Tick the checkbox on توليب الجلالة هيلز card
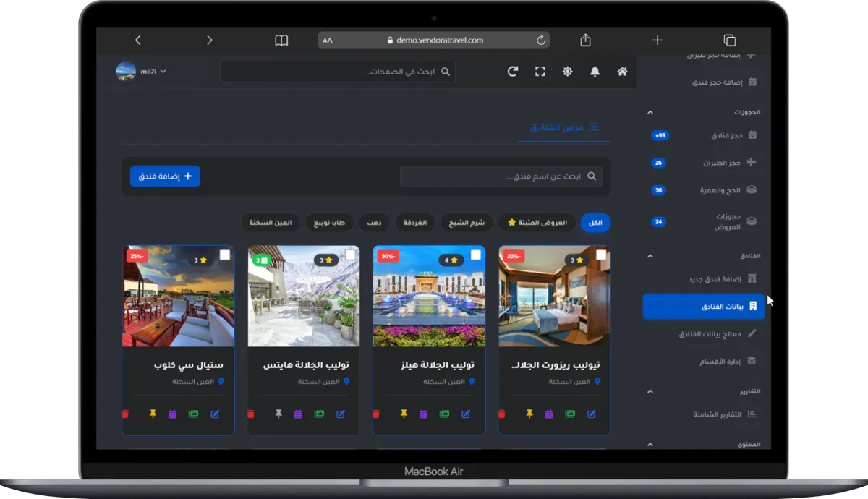The height and width of the screenshot is (499, 868). (476, 255)
